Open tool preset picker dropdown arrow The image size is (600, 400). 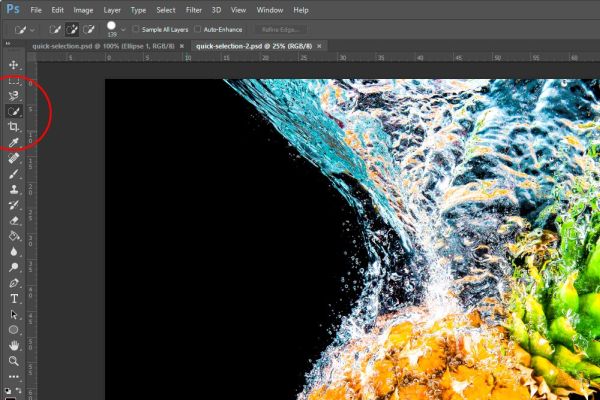(x=33, y=29)
